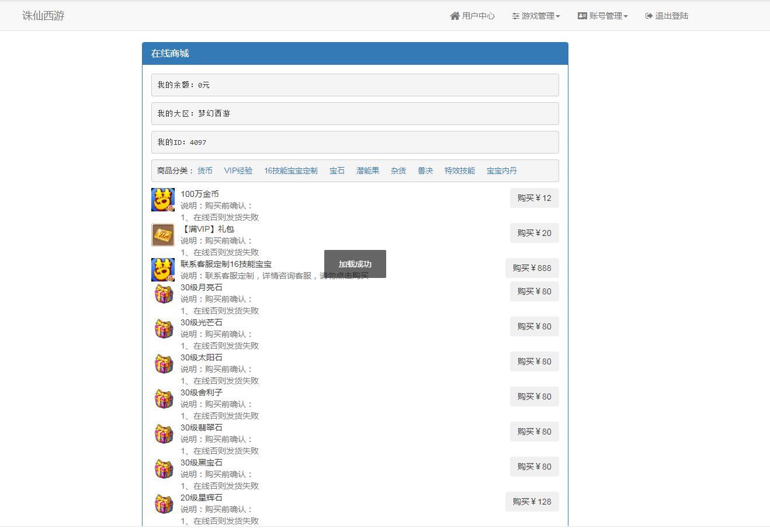Click the 30级舍利子 gift box icon
The width and height of the screenshot is (770, 532).
coord(164,399)
